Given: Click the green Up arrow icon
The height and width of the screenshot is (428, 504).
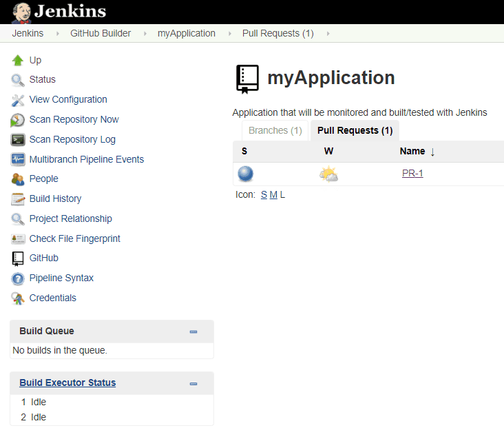Looking at the screenshot, I should click(x=18, y=61).
